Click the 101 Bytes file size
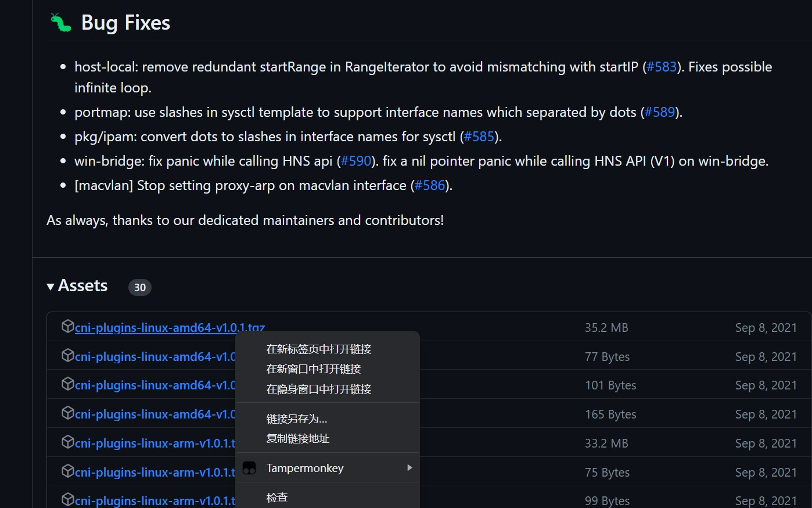 610,385
